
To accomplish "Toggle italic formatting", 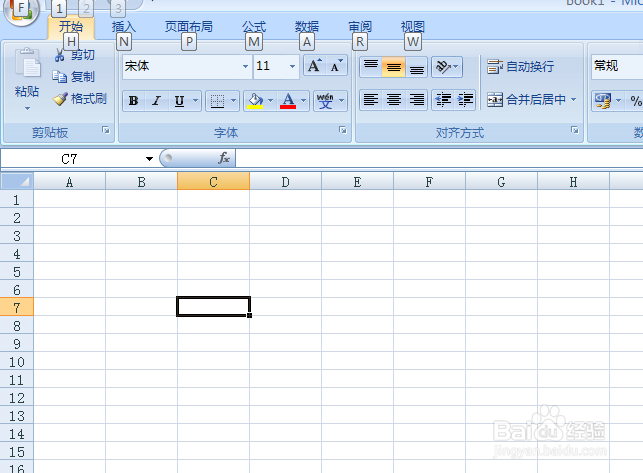I will coord(156,101).
